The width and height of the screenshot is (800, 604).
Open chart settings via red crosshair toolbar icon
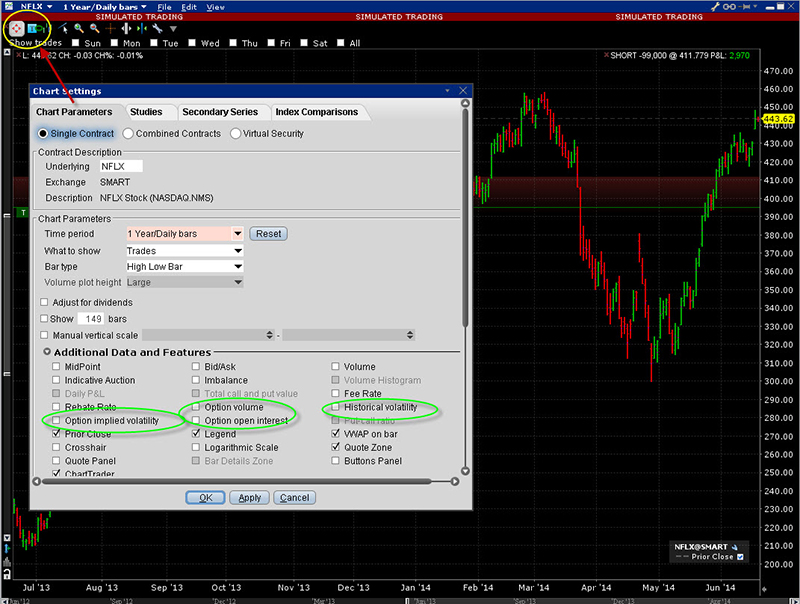tap(18, 29)
